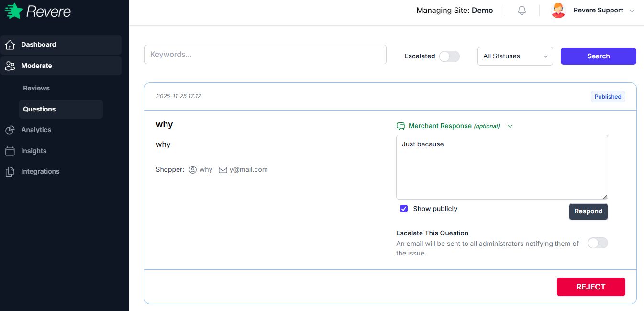Image resolution: width=644 pixels, height=311 pixels.
Task: Toggle Escalate This Question on
Action: (597, 243)
